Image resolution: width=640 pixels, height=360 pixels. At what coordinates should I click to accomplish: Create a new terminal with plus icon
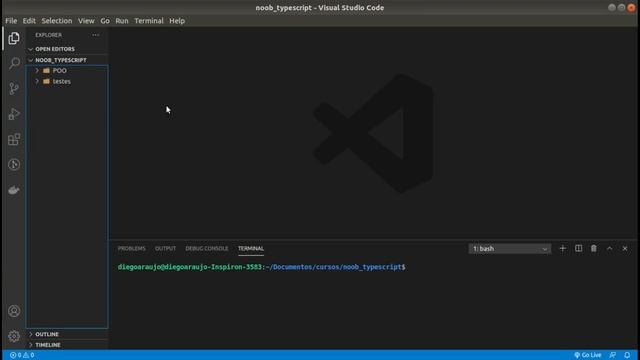[562, 248]
